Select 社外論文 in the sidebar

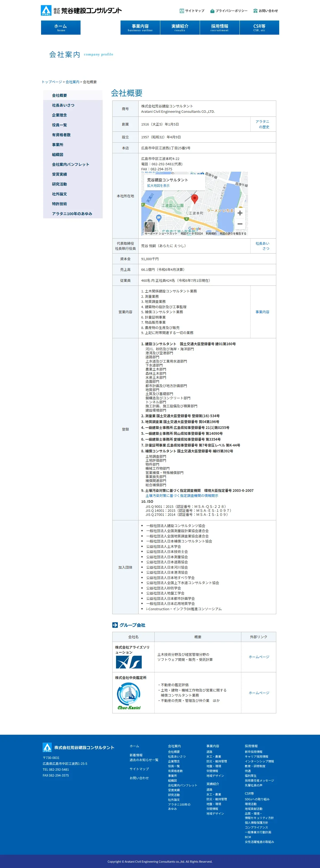pos(73,194)
